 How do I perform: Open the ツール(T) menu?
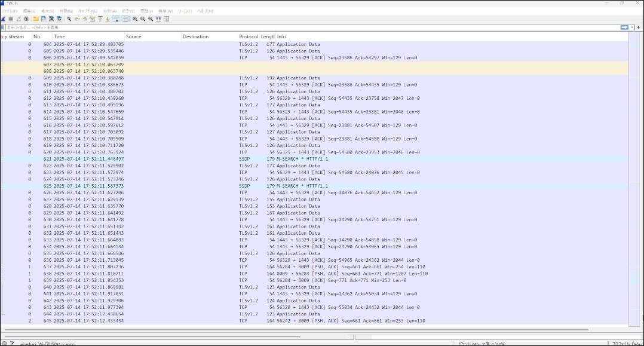click(185, 11)
